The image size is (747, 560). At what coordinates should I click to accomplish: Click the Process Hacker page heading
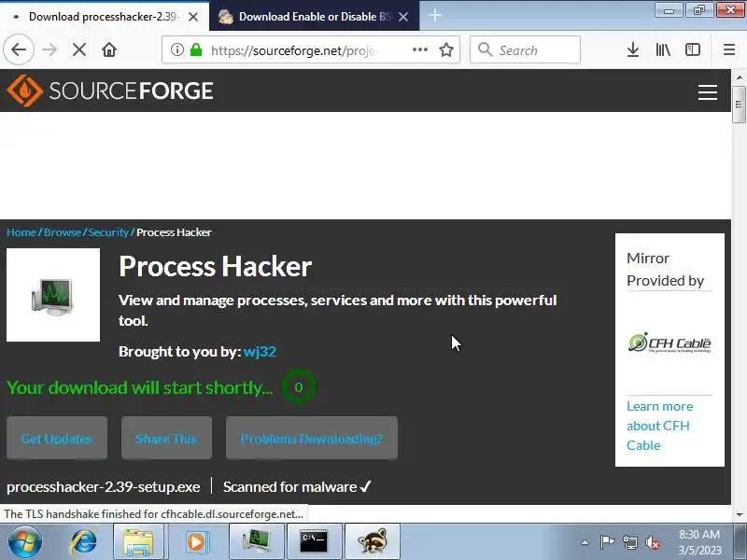click(x=216, y=266)
